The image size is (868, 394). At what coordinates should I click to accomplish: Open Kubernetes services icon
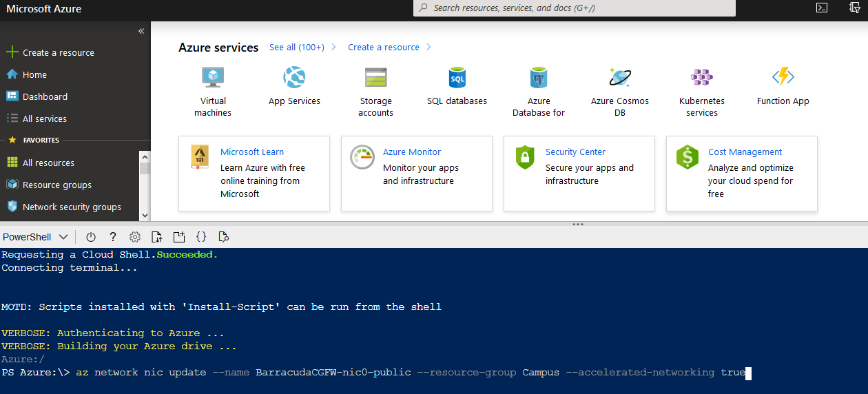tap(702, 76)
